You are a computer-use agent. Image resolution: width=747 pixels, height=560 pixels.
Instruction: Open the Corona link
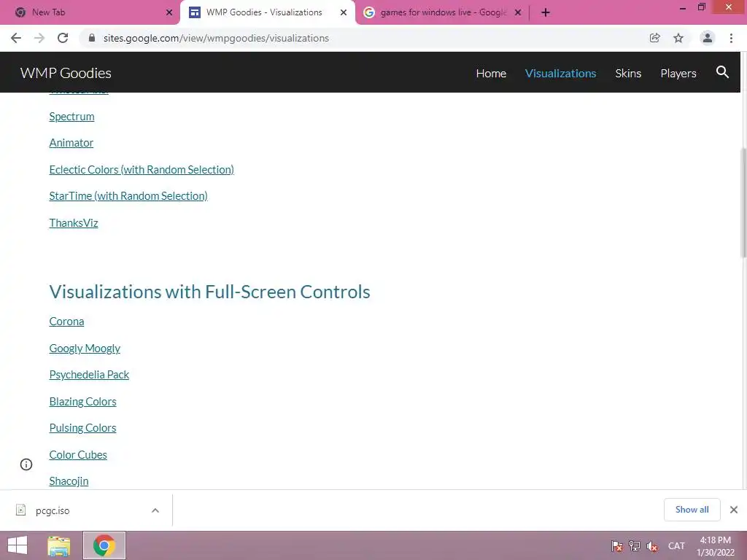click(x=66, y=322)
